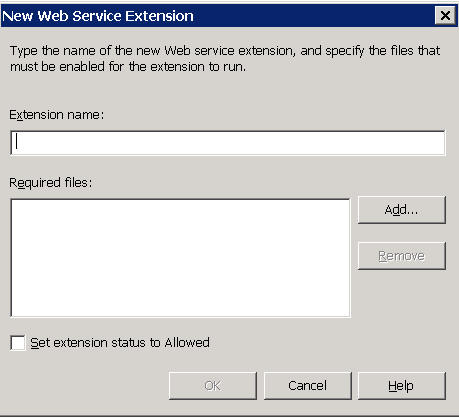Click inside the Required files list box
The height and width of the screenshot is (418, 459).
click(x=180, y=258)
